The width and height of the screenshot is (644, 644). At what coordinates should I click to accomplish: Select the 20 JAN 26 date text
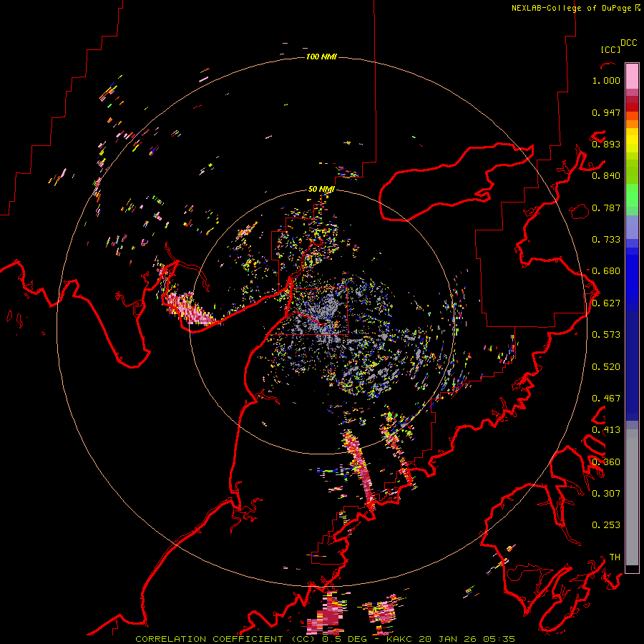pos(448,639)
